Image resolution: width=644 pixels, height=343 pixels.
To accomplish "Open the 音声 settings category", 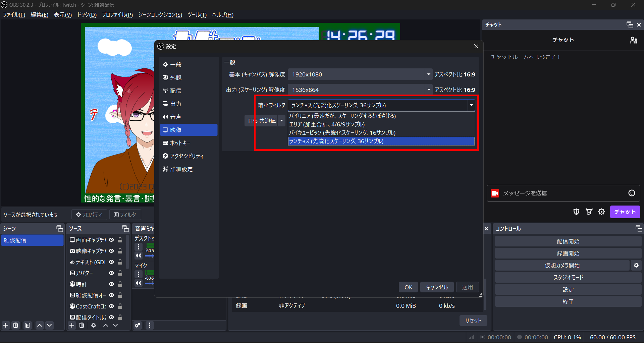I will click(x=189, y=117).
